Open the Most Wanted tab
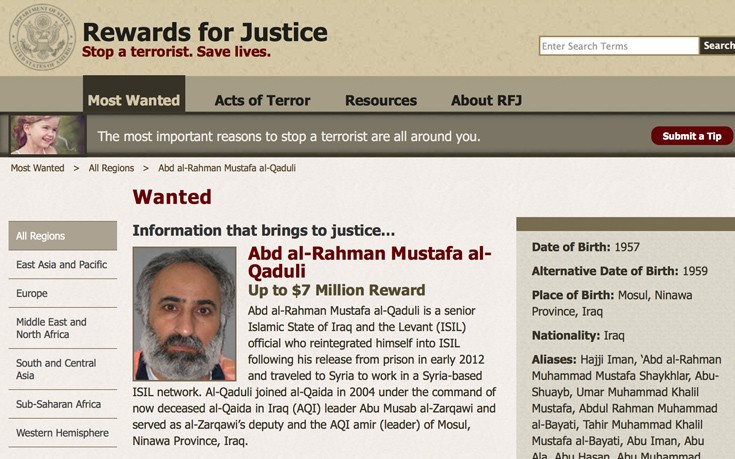 134,95
